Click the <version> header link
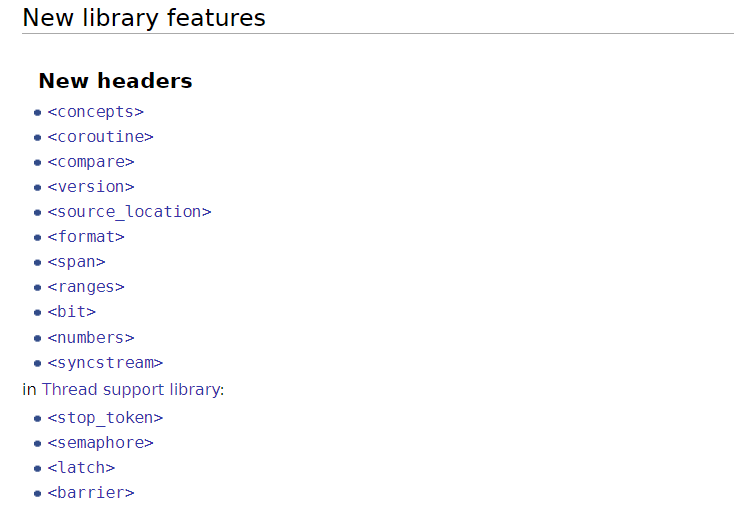 point(91,187)
